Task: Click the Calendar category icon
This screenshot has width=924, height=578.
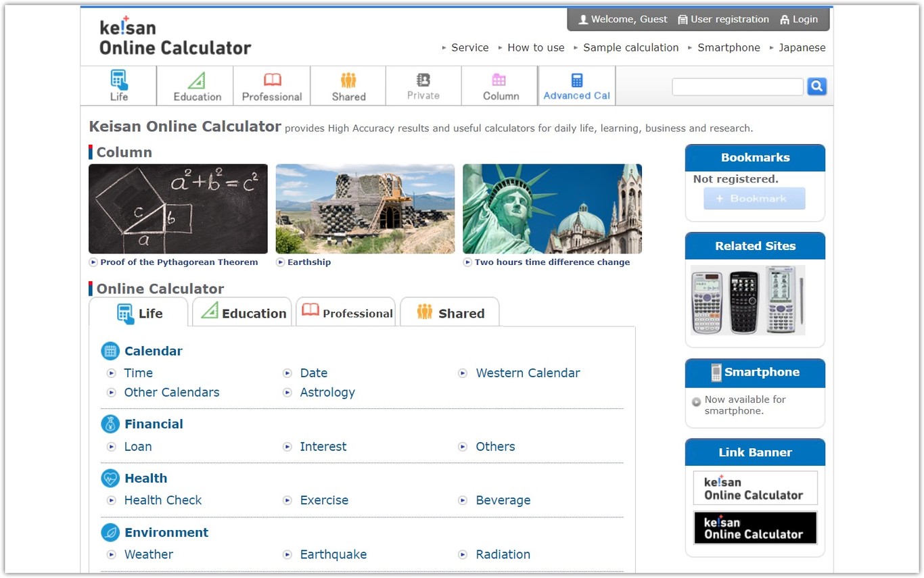Action: point(110,351)
